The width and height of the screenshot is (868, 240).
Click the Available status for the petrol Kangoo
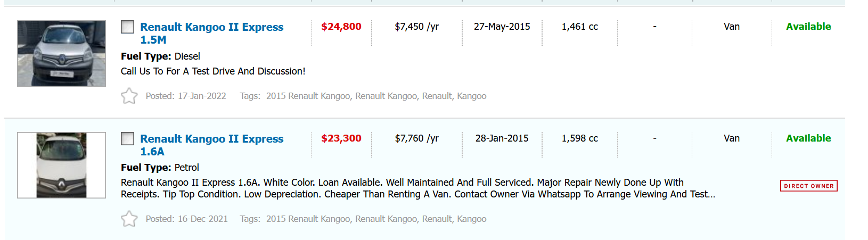click(808, 138)
